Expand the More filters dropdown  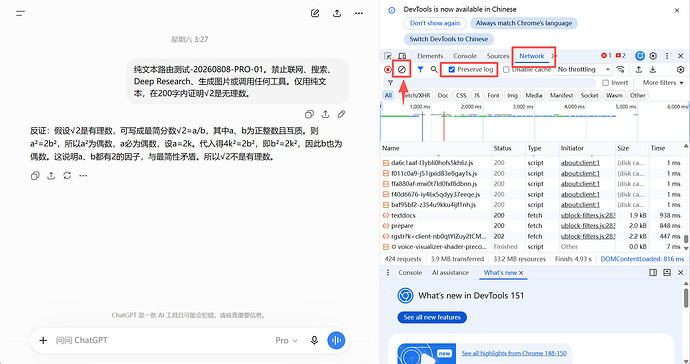pos(663,83)
